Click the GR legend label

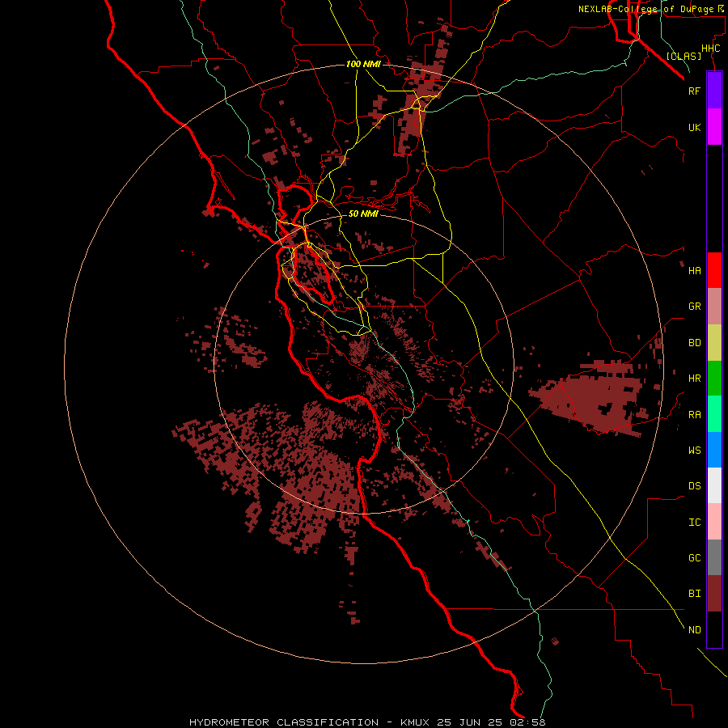coord(695,307)
